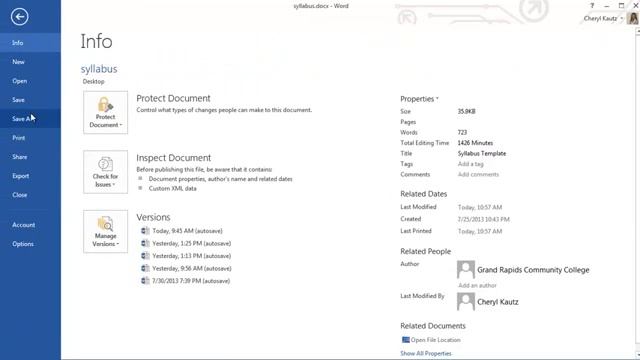This screenshot has height=360, width=640.
Task: Click the Add comments field
Action: click(x=478, y=174)
